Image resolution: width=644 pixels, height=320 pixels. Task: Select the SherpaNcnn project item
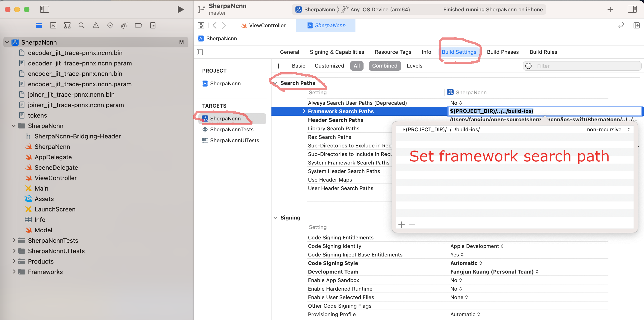point(221,83)
